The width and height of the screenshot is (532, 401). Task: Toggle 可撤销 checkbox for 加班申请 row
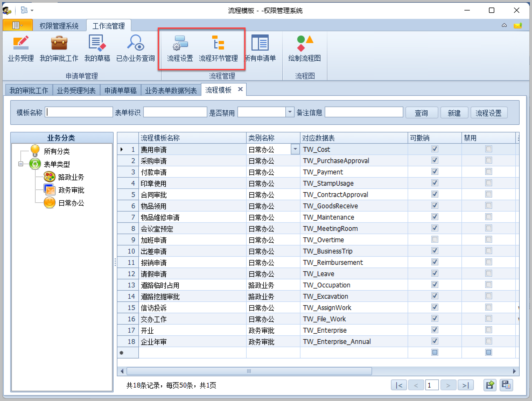tap(435, 239)
